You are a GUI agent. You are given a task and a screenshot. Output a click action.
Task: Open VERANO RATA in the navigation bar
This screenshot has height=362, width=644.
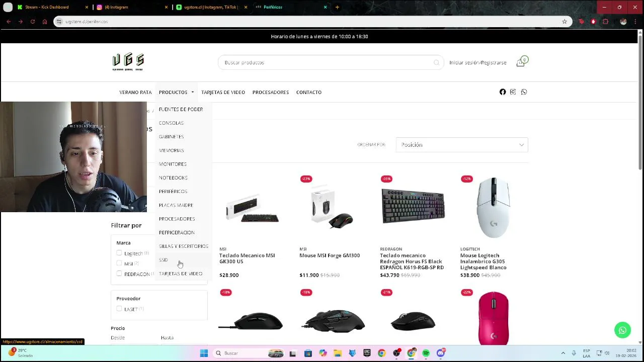[x=135, y=93]
